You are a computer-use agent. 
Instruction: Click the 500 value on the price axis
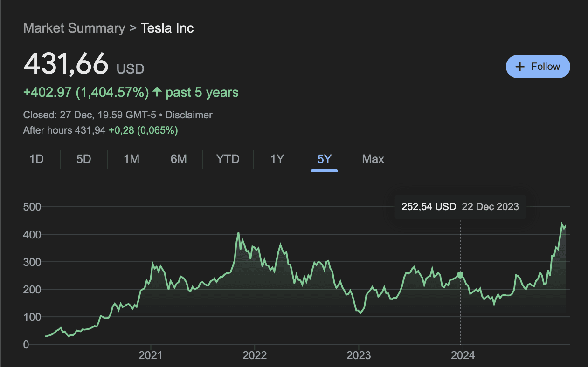click(33, 207)
